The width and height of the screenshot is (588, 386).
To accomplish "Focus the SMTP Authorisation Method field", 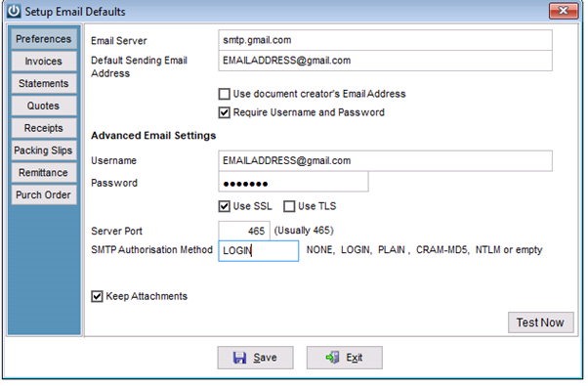I will pos(259,250).
